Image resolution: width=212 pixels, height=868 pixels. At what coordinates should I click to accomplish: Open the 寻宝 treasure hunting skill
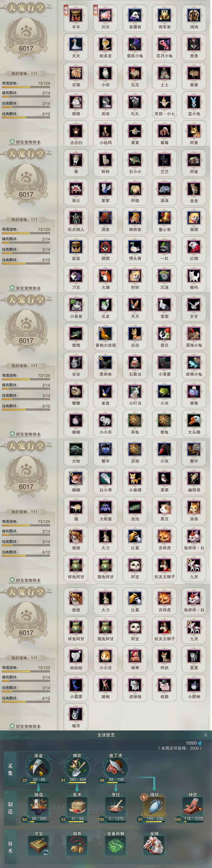pos(39,845)
